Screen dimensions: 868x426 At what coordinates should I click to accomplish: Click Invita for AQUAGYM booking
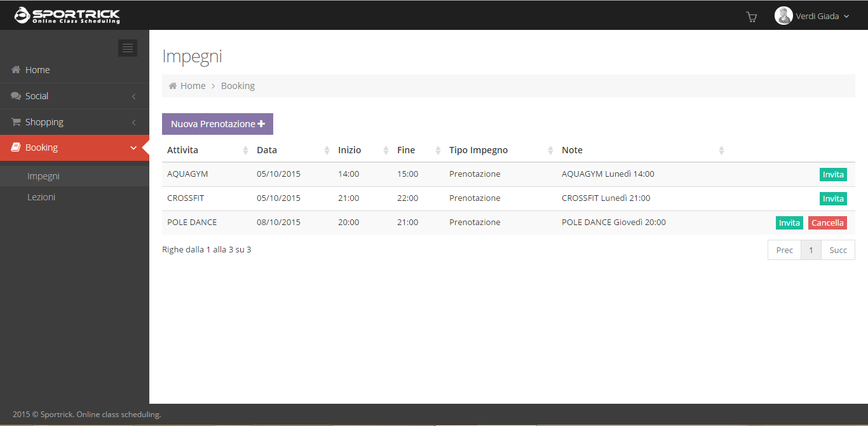833,174
